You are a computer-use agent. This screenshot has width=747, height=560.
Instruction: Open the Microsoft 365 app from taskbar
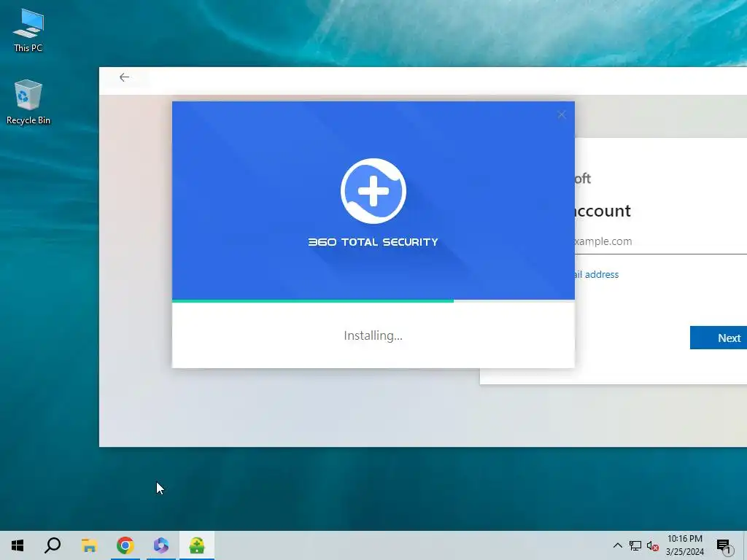coord(161,545)
